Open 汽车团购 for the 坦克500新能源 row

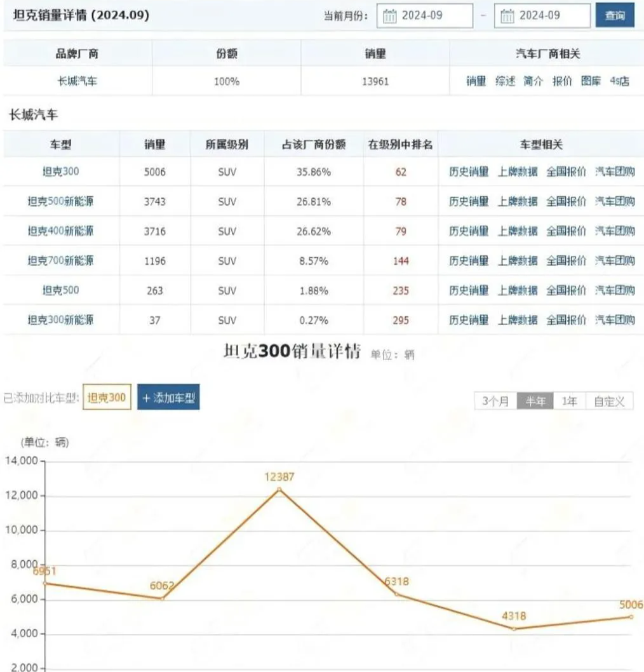pos(615,201)
